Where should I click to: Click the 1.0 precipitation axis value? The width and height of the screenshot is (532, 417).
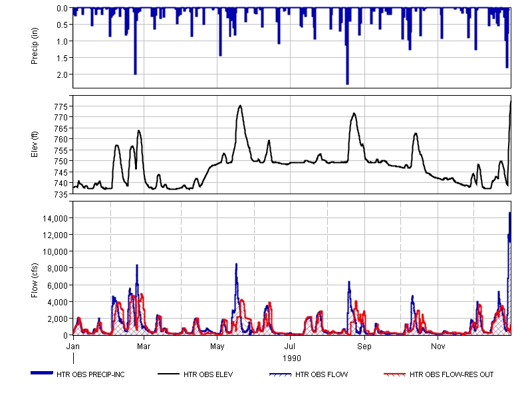click(x=63, y=41)
